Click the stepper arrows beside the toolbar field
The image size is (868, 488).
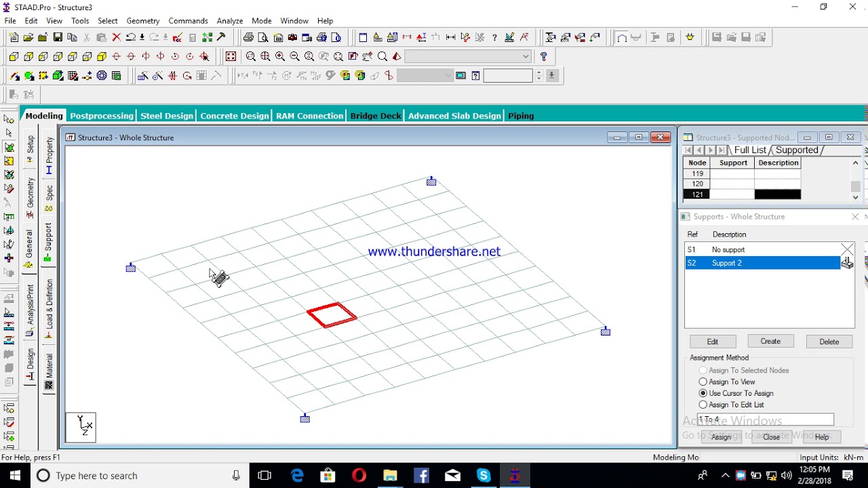coord(539,76)
